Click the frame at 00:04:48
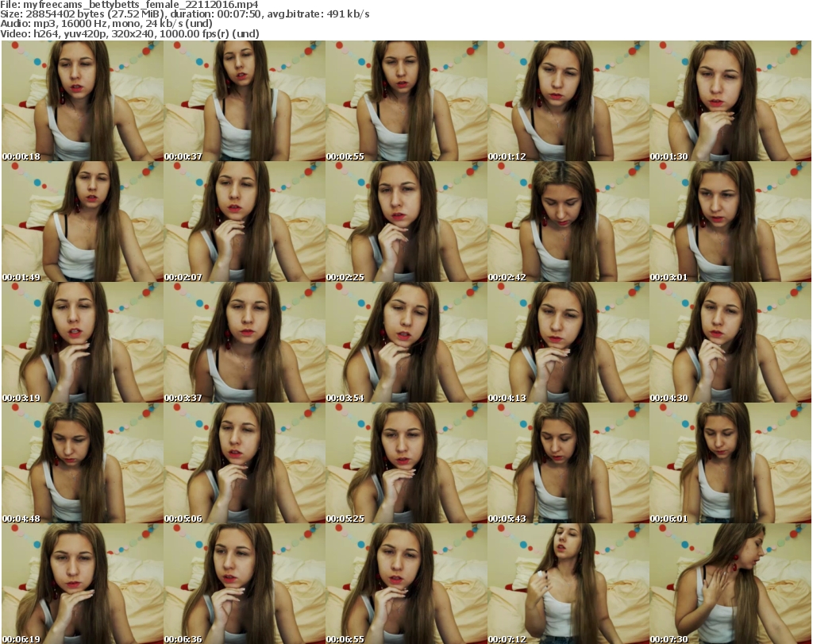The height and width of the screenshot is (644, 813). click(x=82, y=463)
